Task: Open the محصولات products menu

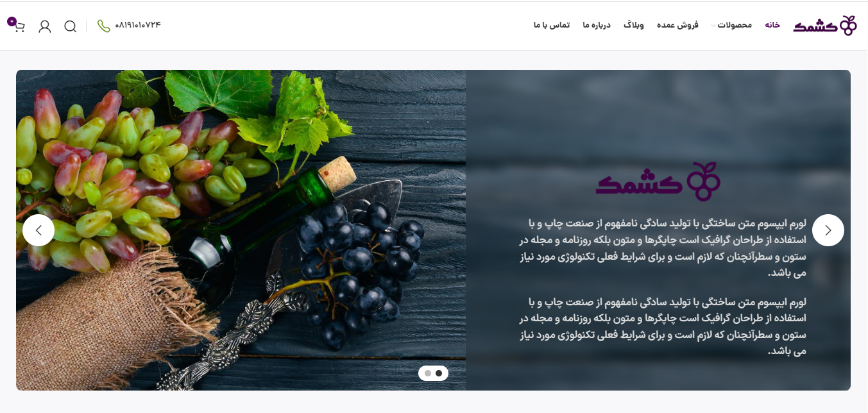Action: [x=735, y=25]
